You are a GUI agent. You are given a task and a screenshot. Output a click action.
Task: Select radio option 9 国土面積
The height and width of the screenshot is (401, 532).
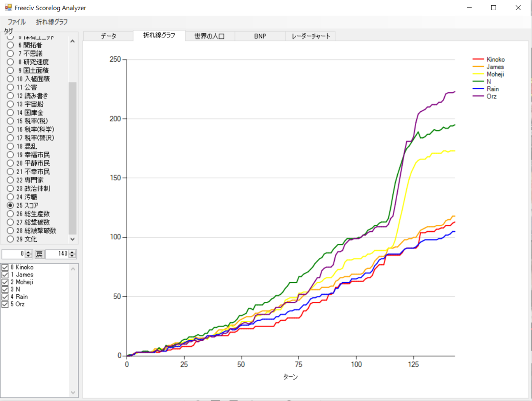(x=28, y=70)
